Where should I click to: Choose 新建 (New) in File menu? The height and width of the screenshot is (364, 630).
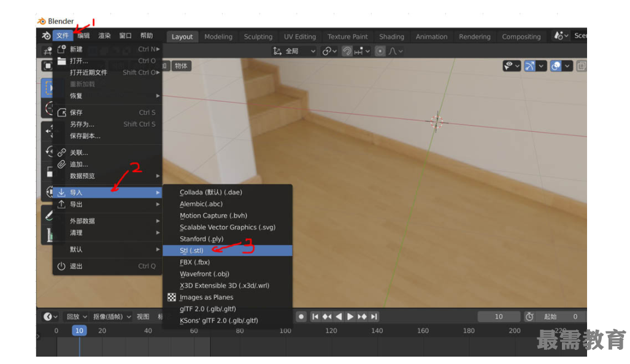tap(108, 49)
